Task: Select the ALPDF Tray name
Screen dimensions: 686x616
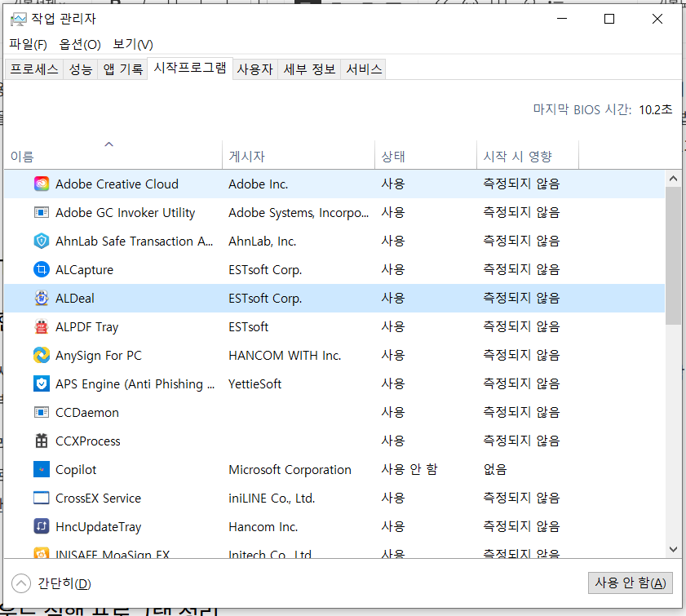Action: click(87, 327)
